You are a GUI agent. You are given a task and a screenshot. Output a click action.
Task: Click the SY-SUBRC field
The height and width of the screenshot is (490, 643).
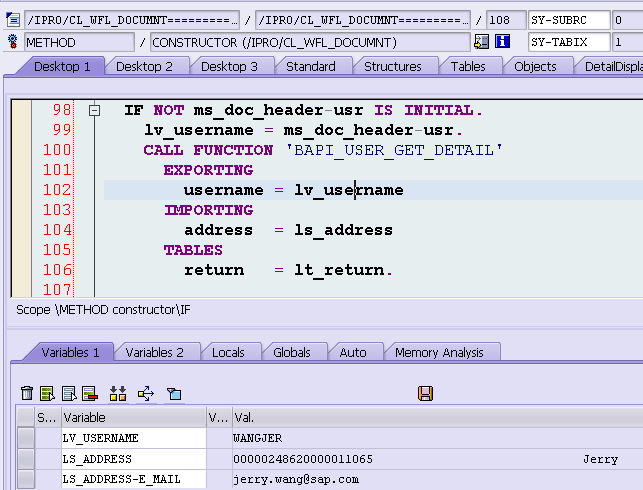[569, 20]
